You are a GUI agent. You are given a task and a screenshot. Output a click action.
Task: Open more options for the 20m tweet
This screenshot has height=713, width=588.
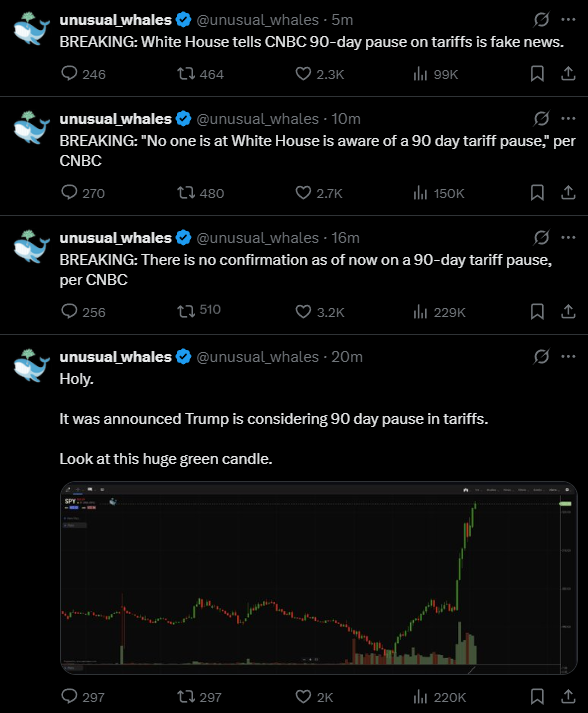(568, 356)
